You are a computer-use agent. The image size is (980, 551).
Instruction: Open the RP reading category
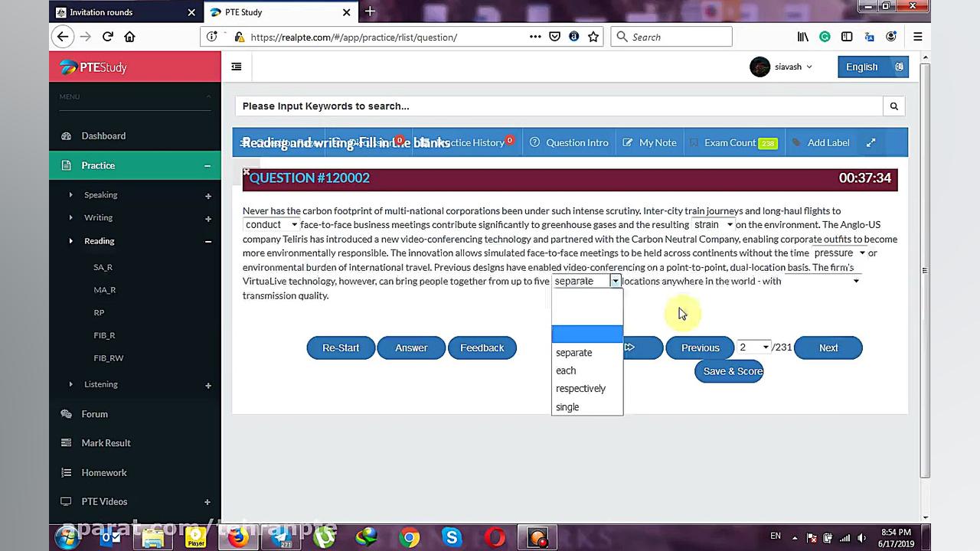(99, 312)
